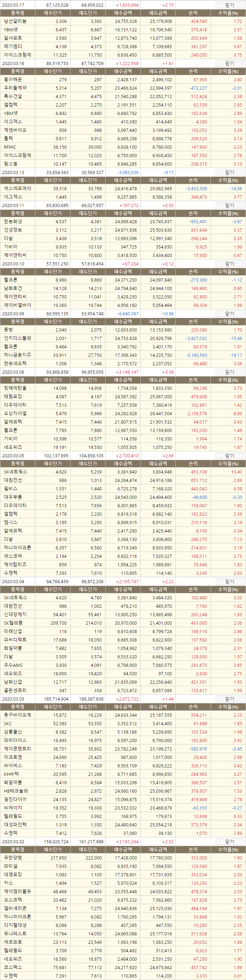Click the SK텔레콤 stock name
The image size is (246, 980).
pyautogui.click(x=13, y=623)
